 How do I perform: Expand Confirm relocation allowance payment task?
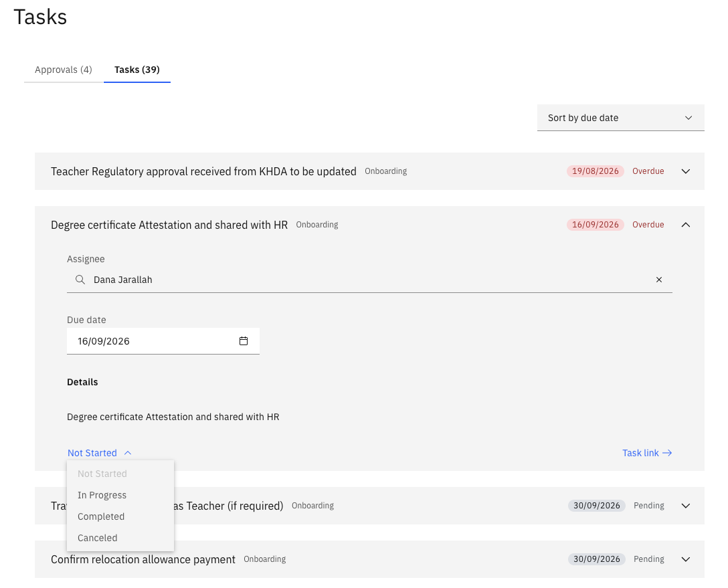[x=685, y=559]
